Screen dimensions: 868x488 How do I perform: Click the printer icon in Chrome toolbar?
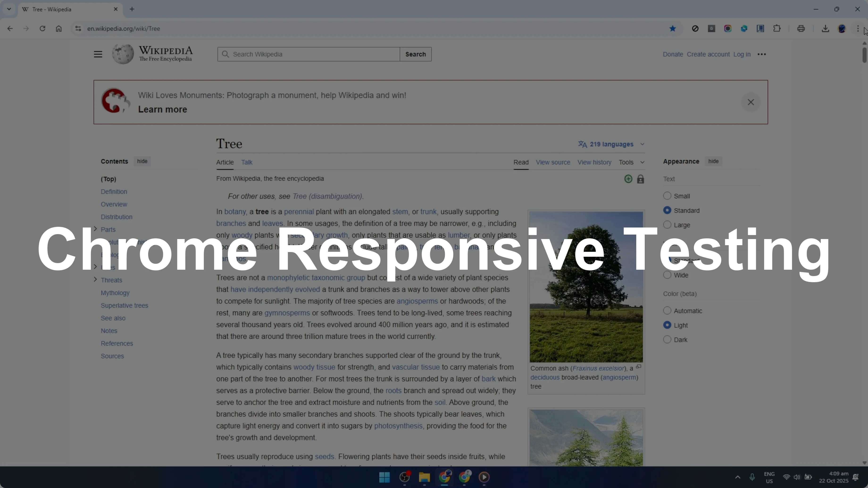801,29
